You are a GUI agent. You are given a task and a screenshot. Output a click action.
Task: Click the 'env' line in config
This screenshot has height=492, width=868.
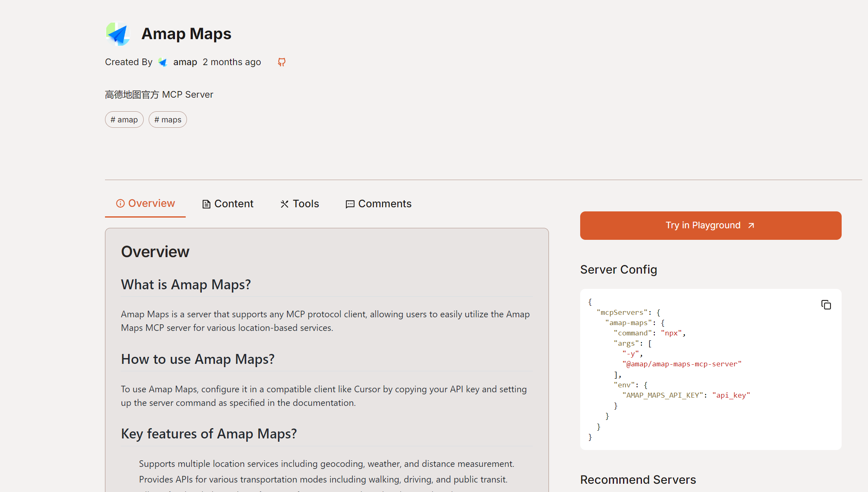click(x=630, y=385)
